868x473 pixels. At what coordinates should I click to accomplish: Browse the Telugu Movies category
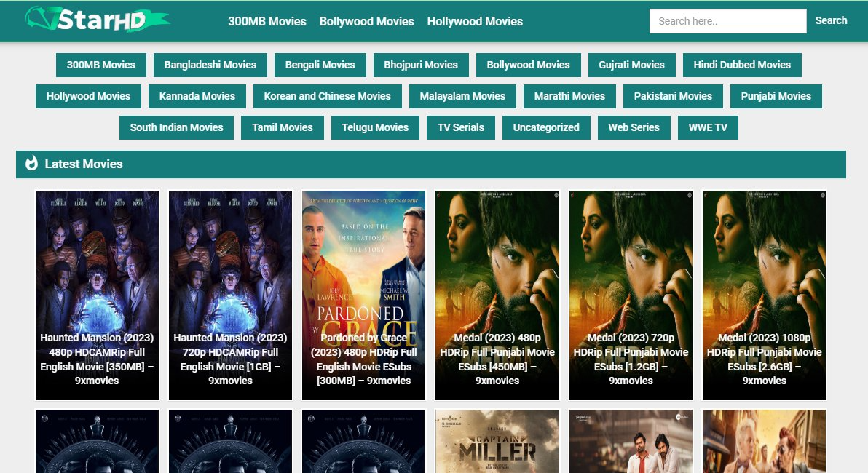[x=375, y=127]
